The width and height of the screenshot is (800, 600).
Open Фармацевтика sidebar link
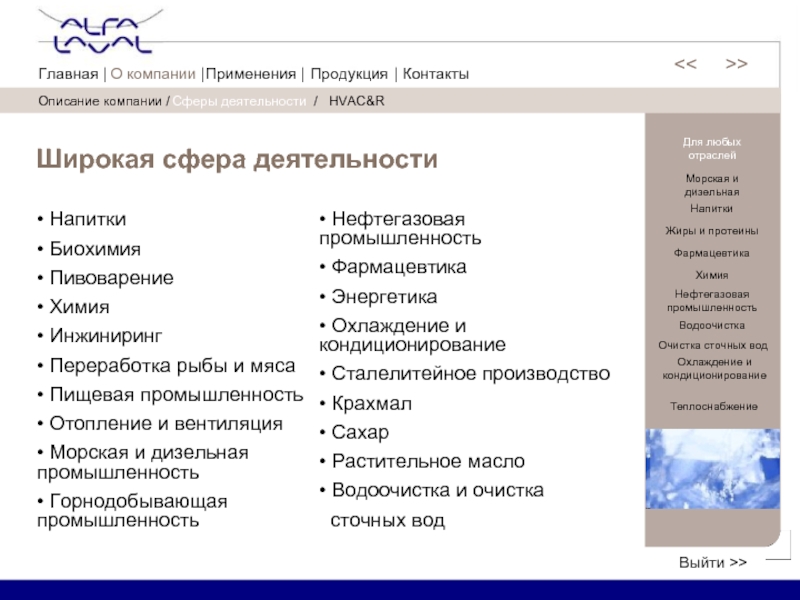pyautogui.click(x=712, y=253)
